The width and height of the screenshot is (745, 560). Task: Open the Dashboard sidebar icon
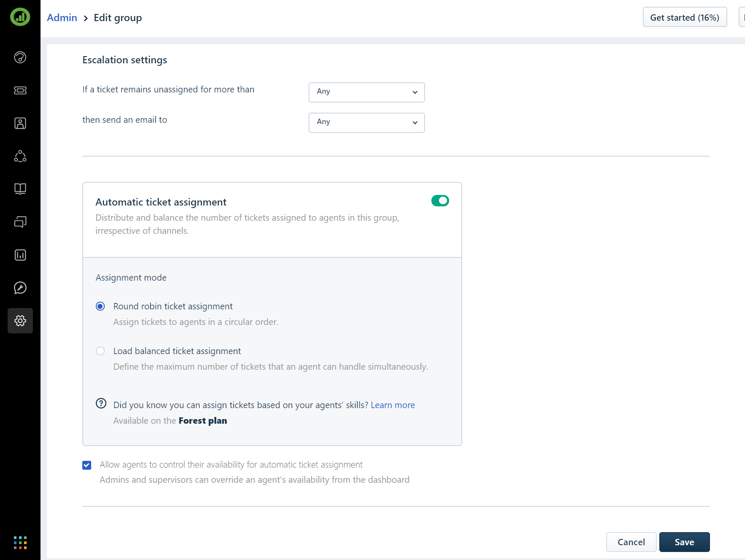coord(20,57)
